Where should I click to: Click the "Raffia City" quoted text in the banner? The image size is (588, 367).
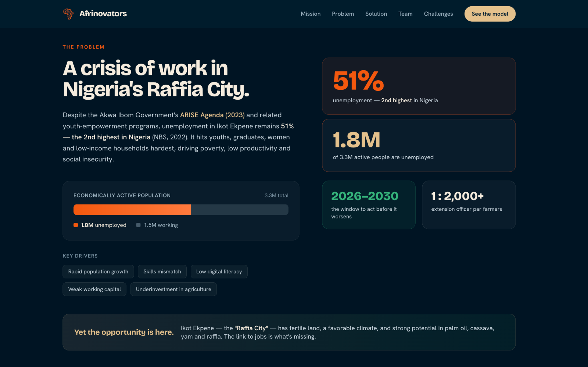tap(251, 328)
